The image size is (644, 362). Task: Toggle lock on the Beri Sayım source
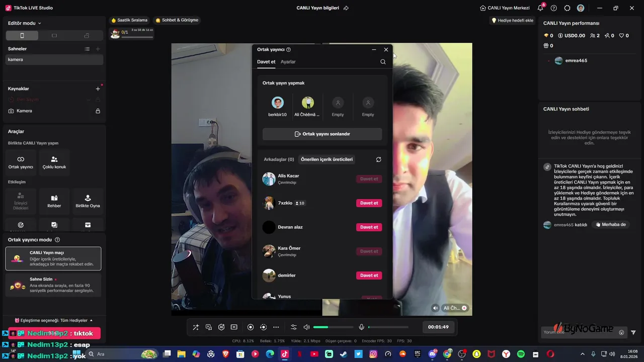[x=98, y=100]
